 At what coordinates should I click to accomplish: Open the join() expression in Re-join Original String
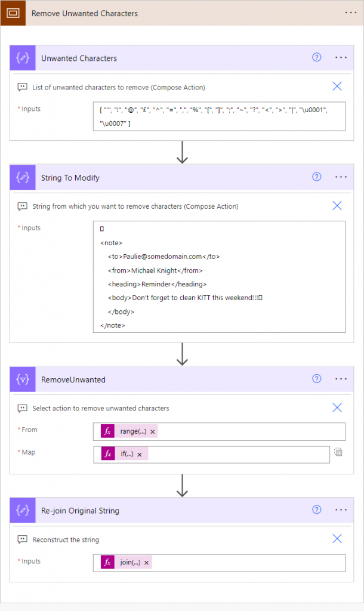coord(125,561)
